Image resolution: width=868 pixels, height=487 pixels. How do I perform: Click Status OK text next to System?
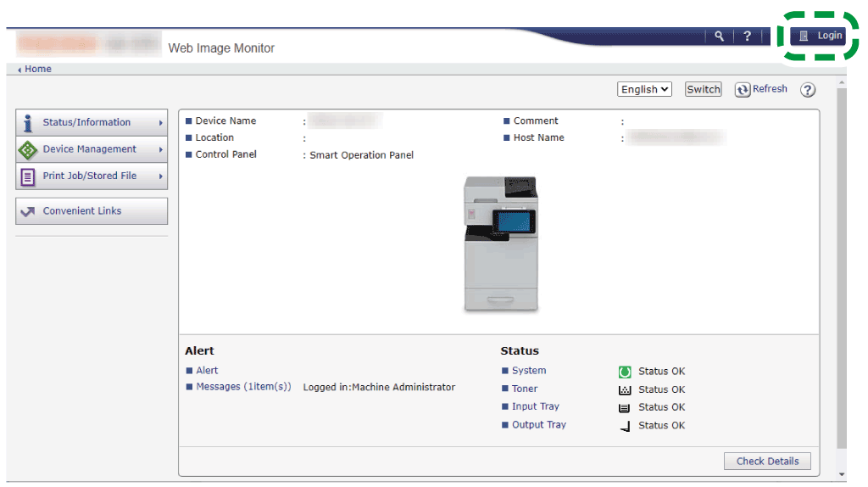tap(661, 372)
